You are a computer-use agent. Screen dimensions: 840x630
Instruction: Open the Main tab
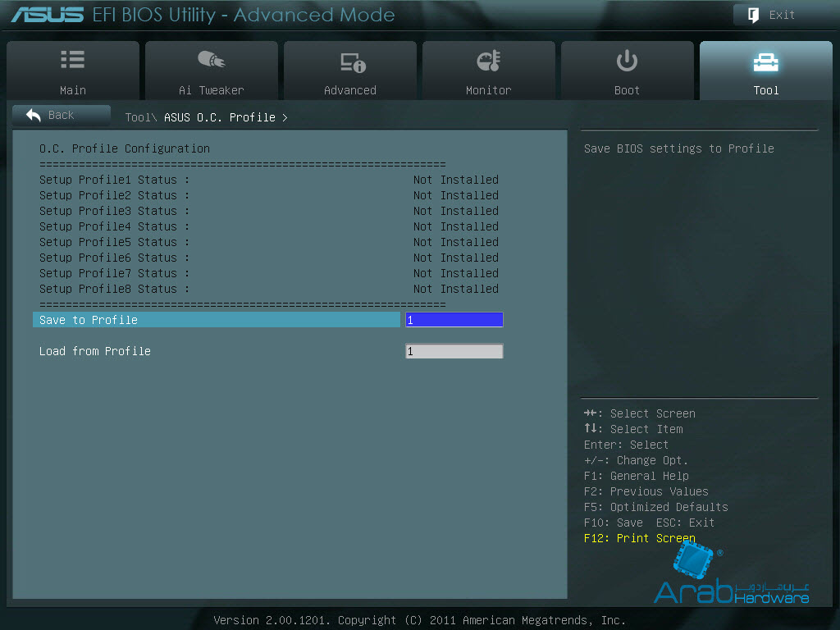point(73,71)
